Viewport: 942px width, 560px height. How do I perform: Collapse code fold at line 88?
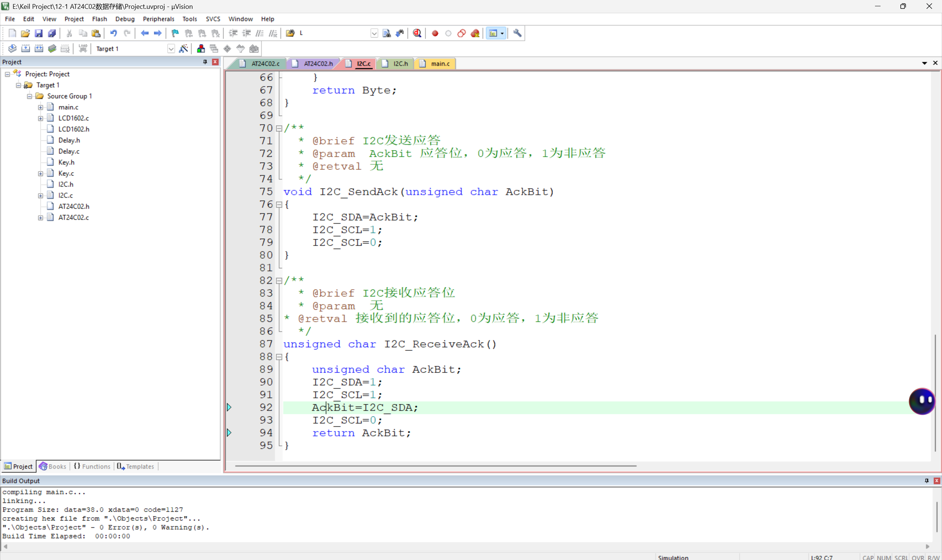click(x=279, y=357)
